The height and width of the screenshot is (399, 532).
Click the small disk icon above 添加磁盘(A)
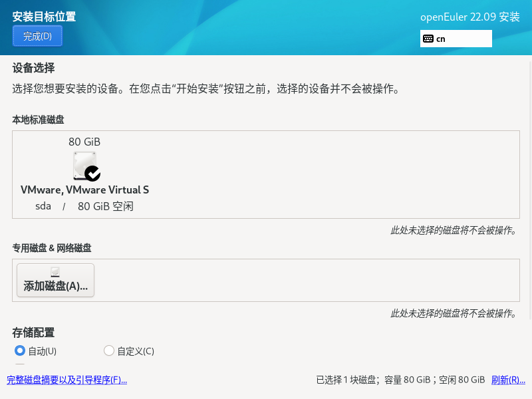click(55, 272)
